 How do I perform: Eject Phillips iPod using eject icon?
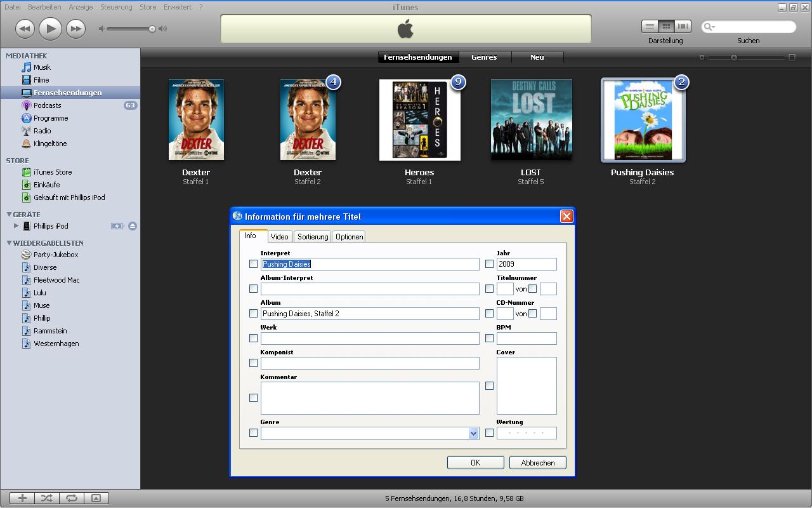pyautogui.click(x=133, y=226)
